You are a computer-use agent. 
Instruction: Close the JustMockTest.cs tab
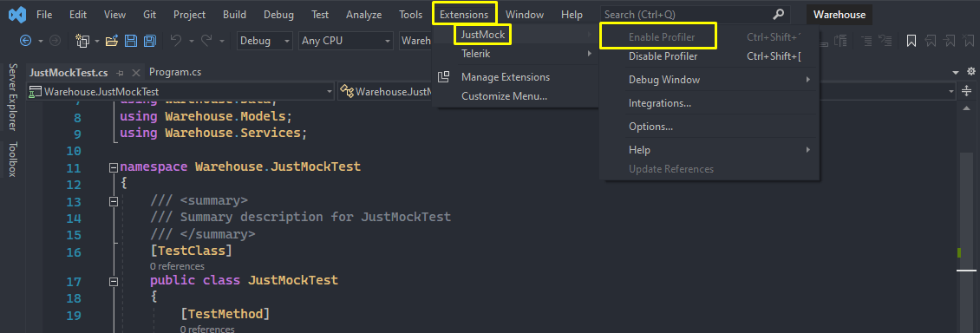point(136,73)
